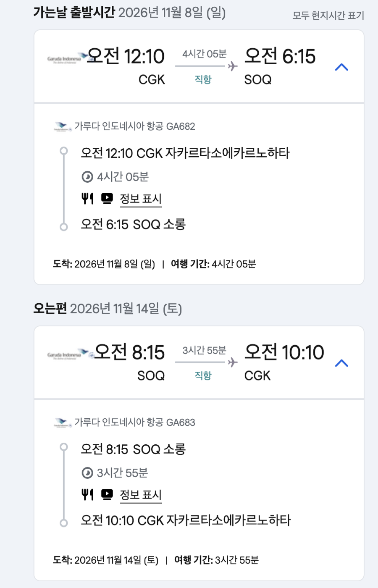
Task: Click small airline logo beside GA683
Action: [63, 423]
